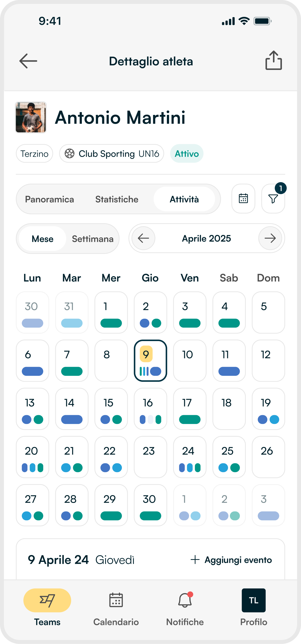Click Aggiungi evento button
Image resolution: width=301 pixels, height=644 pixels.
point(231,560)
